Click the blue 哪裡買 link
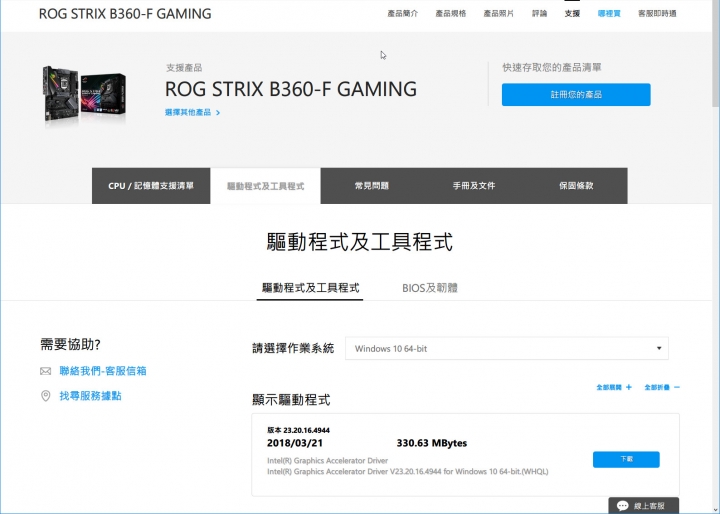The image size is (720, 514). tap(609, 13)
